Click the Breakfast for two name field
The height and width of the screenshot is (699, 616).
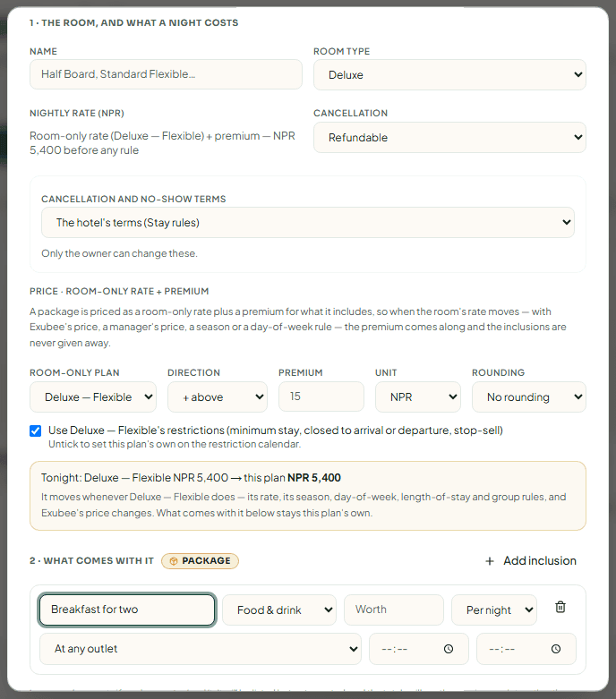(127, 609)
